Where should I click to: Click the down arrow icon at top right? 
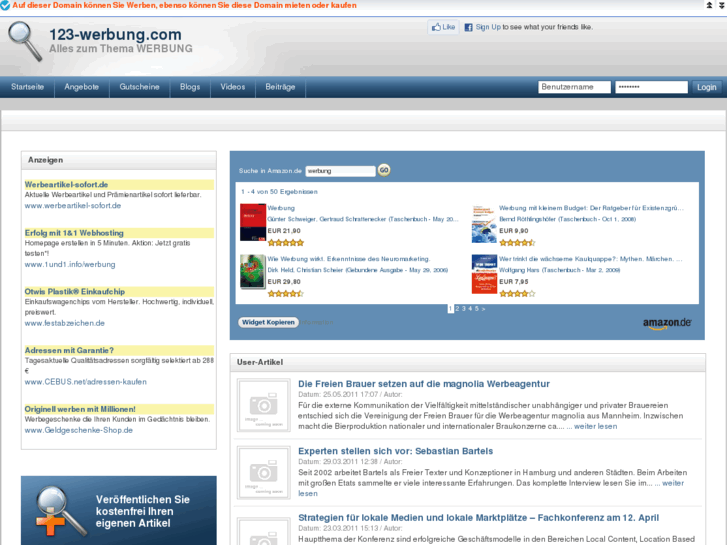721,5
